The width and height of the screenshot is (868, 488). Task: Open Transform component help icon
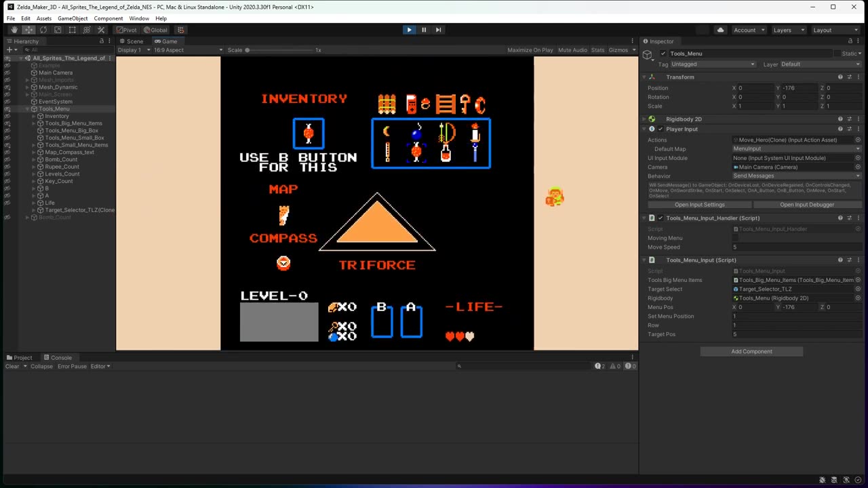click(840, 77)
